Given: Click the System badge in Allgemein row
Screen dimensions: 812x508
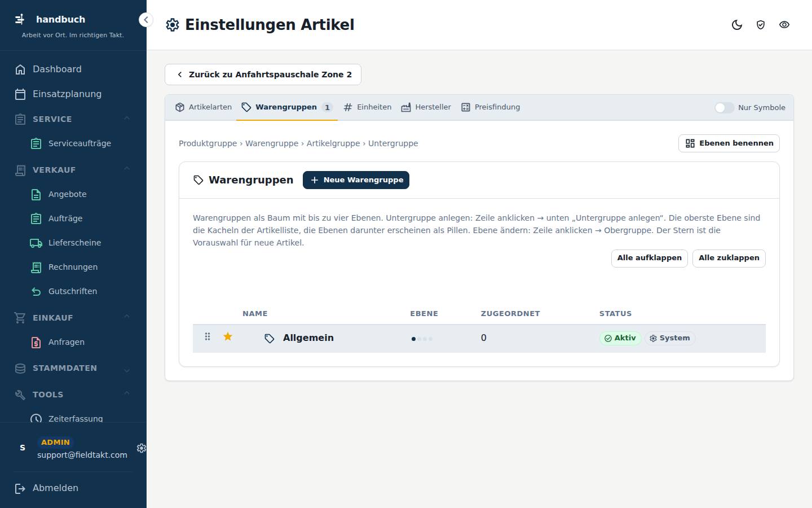Looking at the screenshot, I should coord(670,338).
